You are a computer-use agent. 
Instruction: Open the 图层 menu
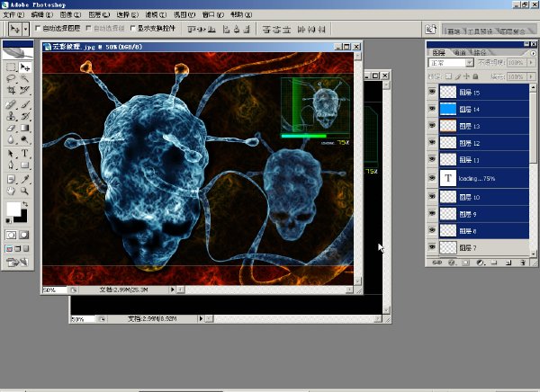pos(99,14)
